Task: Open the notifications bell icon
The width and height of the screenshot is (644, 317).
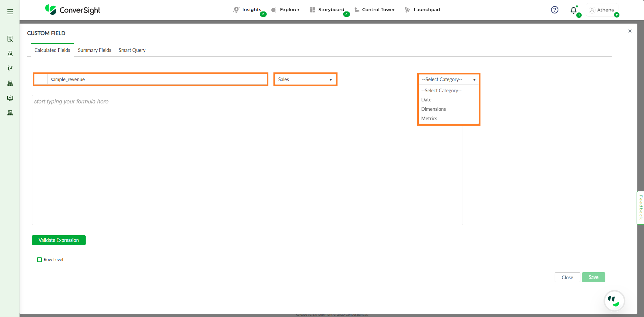Action: [573, 10]
